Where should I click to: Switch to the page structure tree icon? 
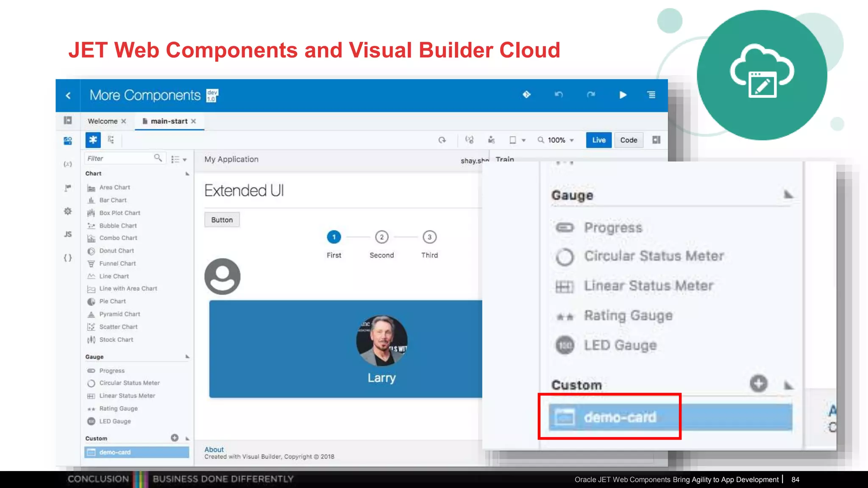[x=111, y=140]
